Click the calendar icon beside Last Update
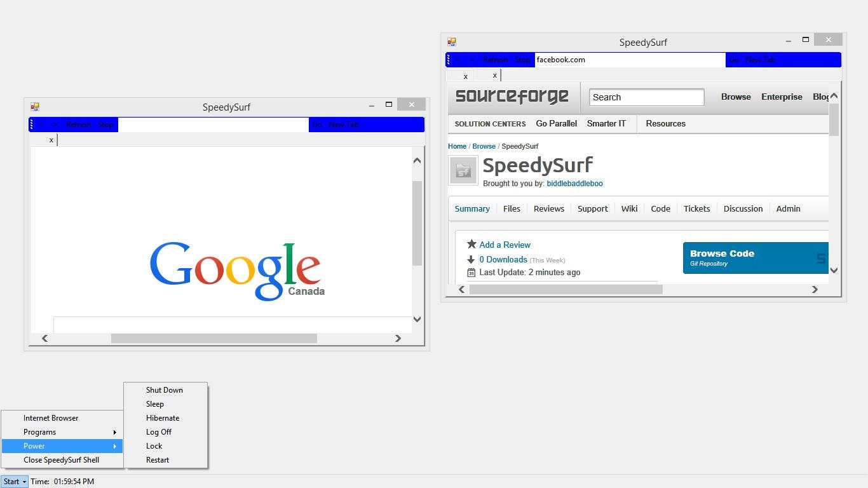The width and height of the screenshot is (868, 488). pyautogui.click(x=471, y=273)
